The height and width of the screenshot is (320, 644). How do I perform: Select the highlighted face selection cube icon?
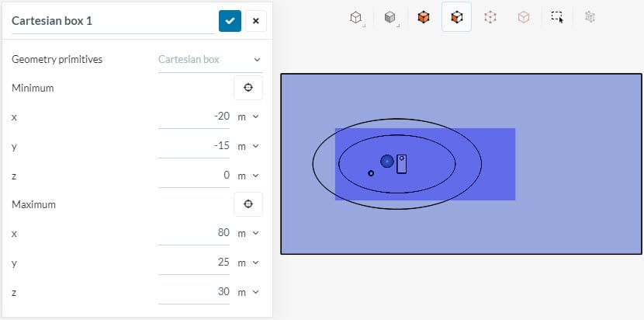point(457,16)
